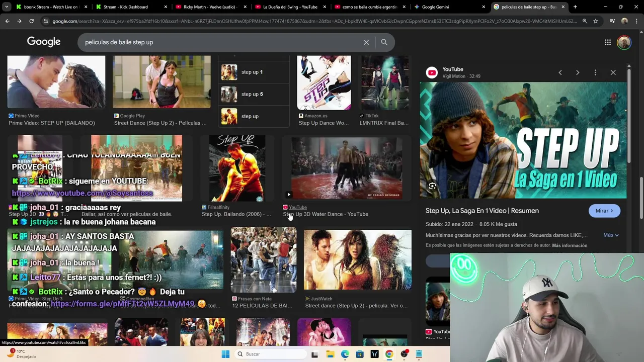Viewport: 644px width, 362px height.
Task: Open the Prime Video STEP UP (BAILANDO) image
Action: coord(56,82)
